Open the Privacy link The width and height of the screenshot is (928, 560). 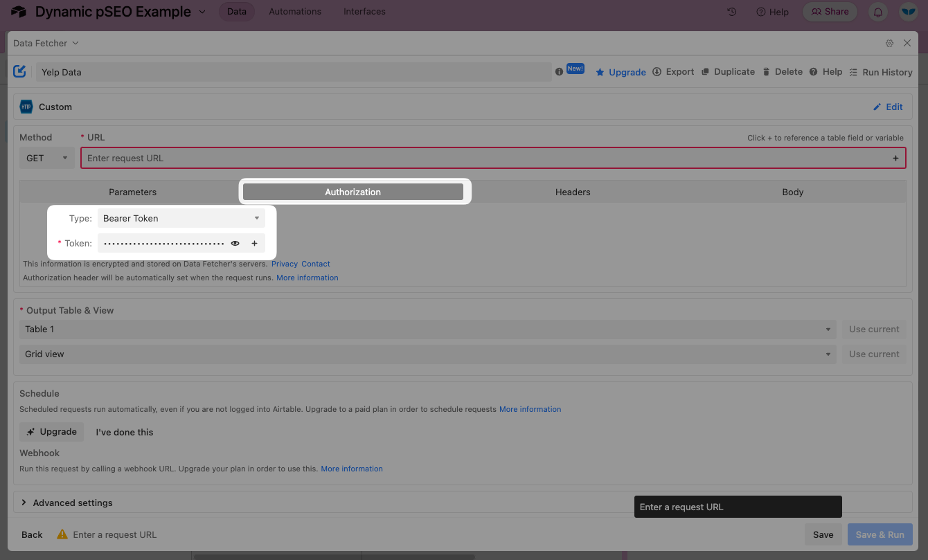[285, 264]
